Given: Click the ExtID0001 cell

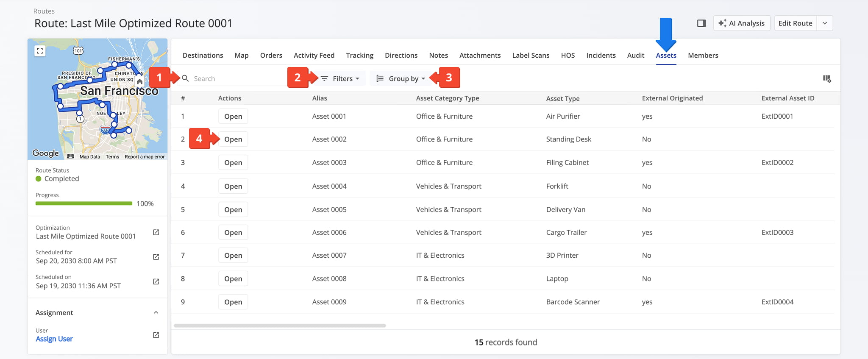Looking at the screenshot, I should point(777,116).
